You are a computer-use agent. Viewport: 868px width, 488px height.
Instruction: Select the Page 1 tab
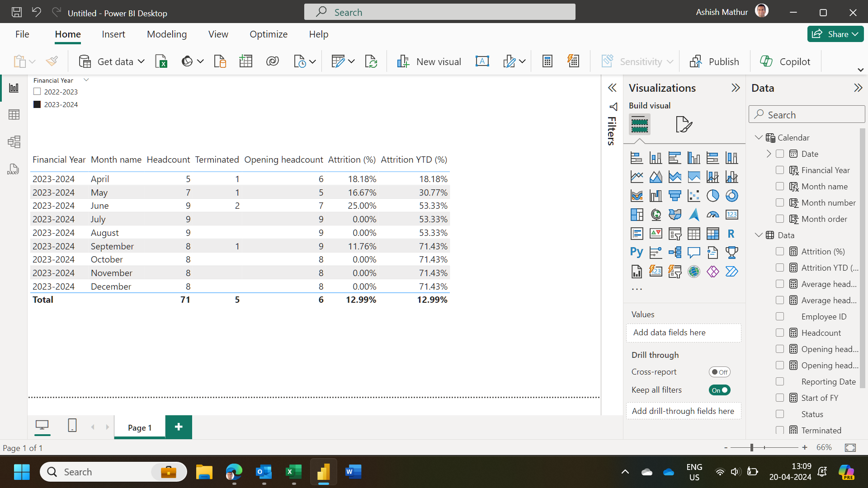tap(140, 427)
